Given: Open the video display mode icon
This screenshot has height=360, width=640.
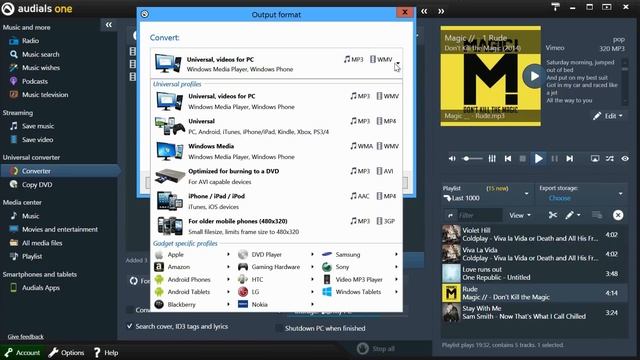Looking at the screenshot, I should (595, 159).
